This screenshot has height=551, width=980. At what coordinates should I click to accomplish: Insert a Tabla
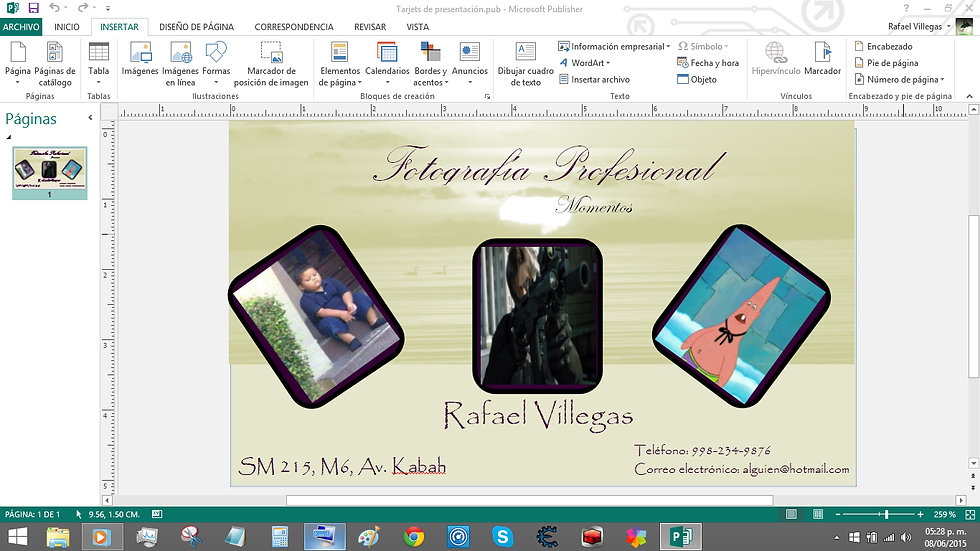coord(98,63)
